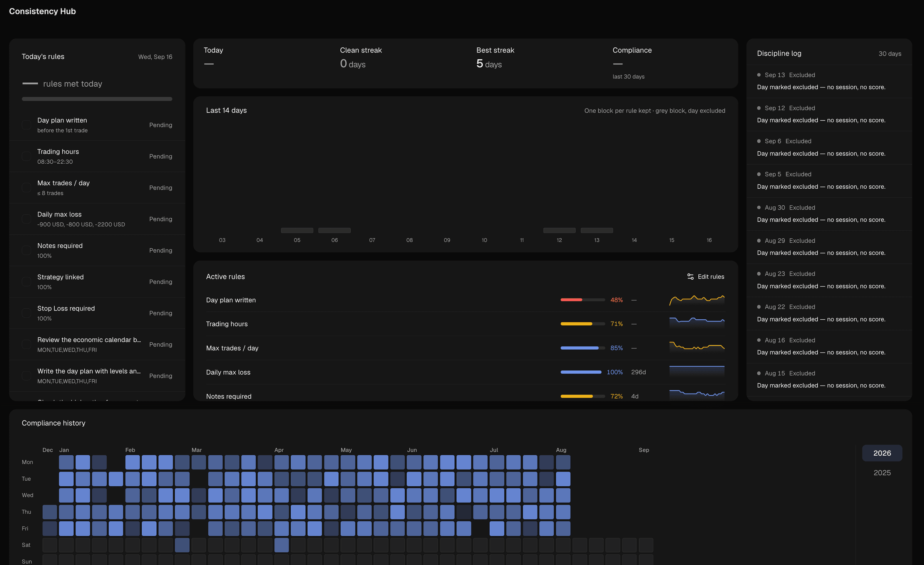Click the Clean streak 0 days value
The image size is (924, 565).
[353, 64]
